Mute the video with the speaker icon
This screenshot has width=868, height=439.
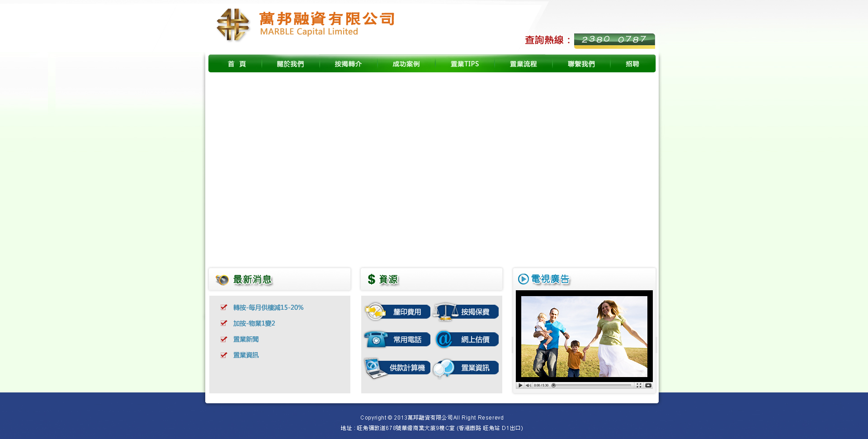(x=528, y=386)
